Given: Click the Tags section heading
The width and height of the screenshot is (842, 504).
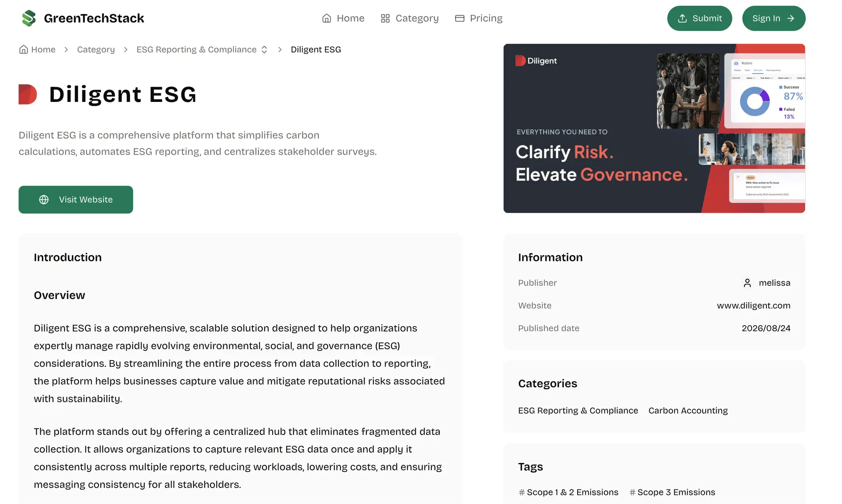Looking at the screenshot, I should point(530,467).
